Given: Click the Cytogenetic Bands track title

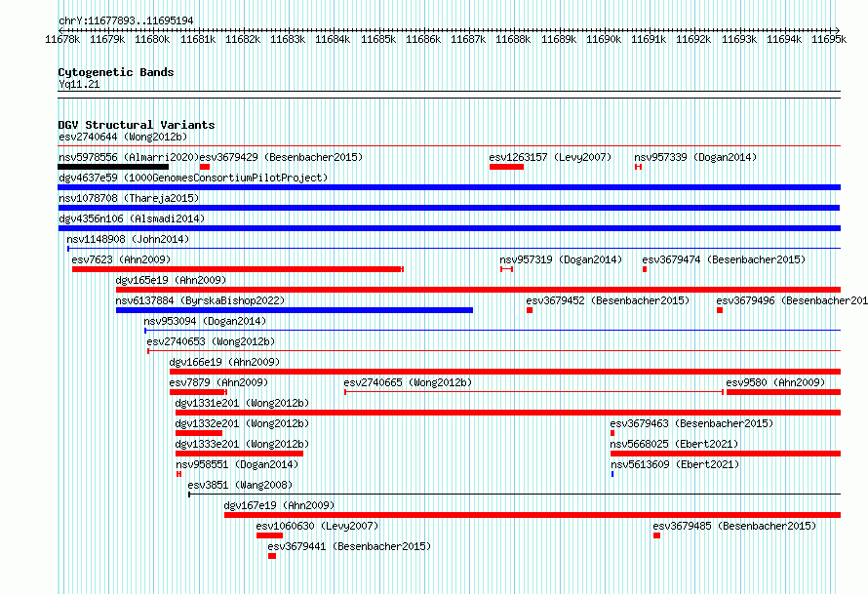Looking at the screenshot, I should click(x=116, y=72).
